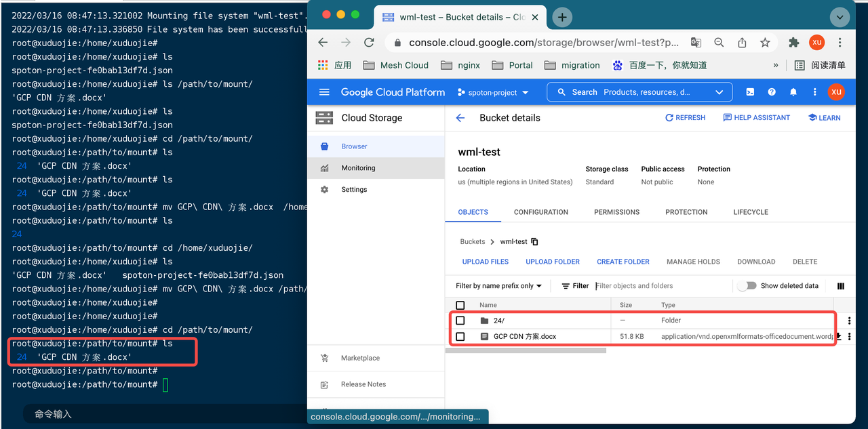Viewport: 868px width, 429px height.
Task: Open the 24/ folder link
Action: click(x=499, y=321)
